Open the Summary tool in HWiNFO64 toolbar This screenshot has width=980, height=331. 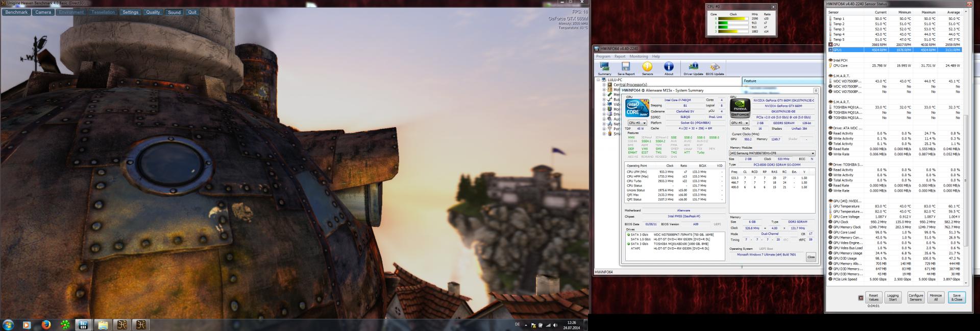click(x=604, y=68)
